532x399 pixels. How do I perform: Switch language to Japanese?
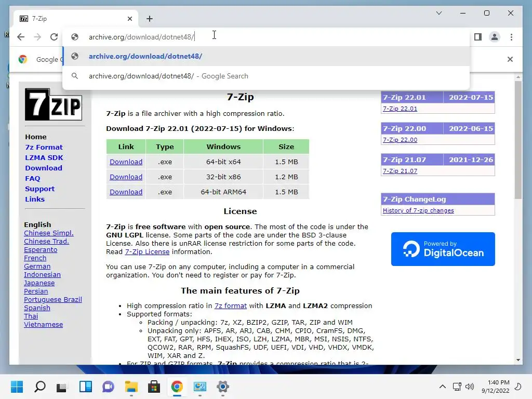pyautogui.click(x=39, y=283)
